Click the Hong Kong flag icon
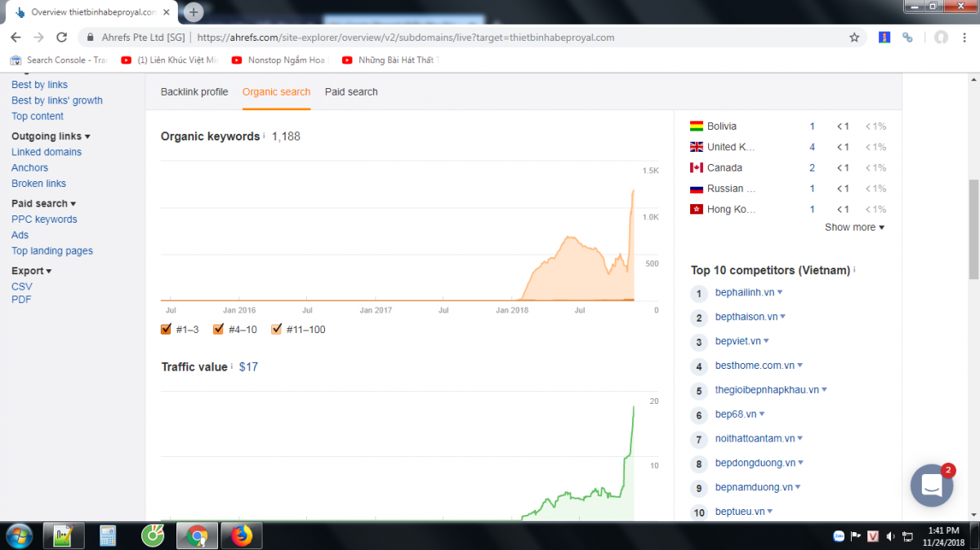Image resolution: width=980 pixels, height=550 pixels. tap(697, 210)
